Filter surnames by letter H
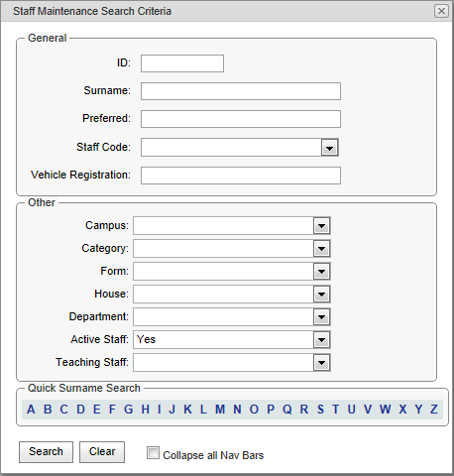Viewport: 454px width, 476px height. pyautogui.click(x=146, y=410)
